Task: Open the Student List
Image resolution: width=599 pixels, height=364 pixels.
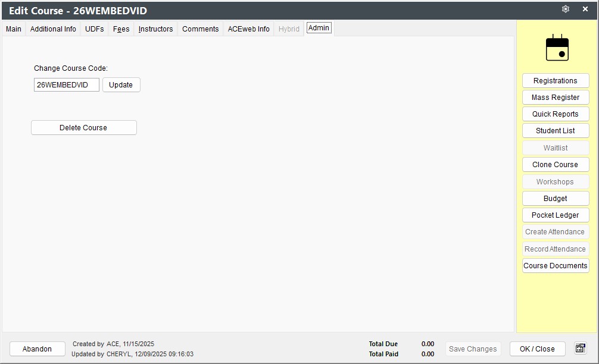Action: tap(556, 131)
